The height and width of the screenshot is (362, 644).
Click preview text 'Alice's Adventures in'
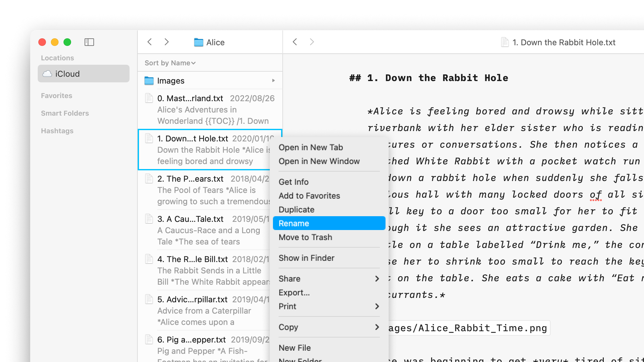point(197,110)
